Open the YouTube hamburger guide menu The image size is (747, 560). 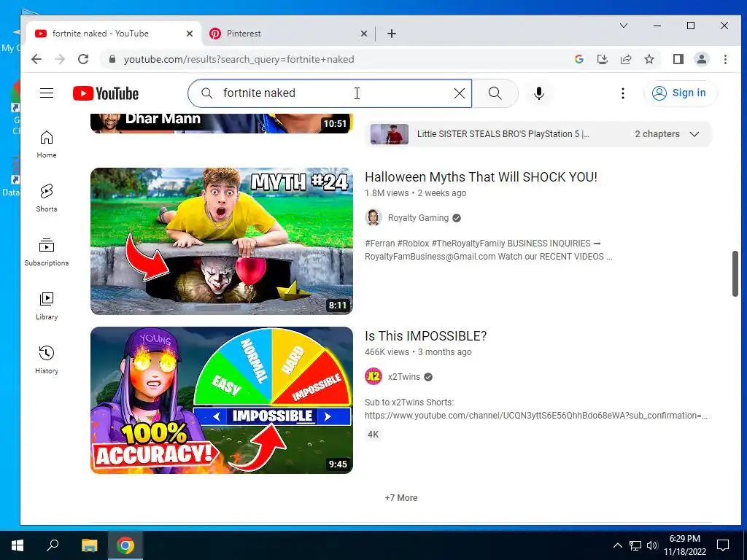coord(47,93)
